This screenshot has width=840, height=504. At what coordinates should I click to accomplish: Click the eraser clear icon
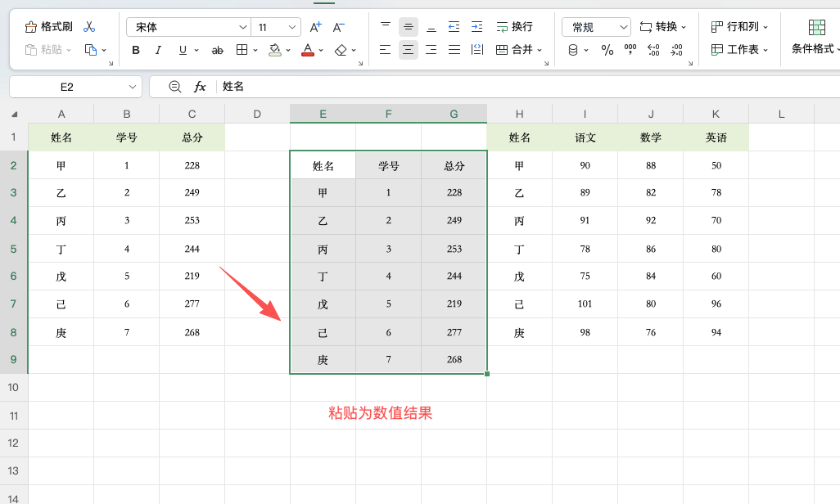pos(341,50)
